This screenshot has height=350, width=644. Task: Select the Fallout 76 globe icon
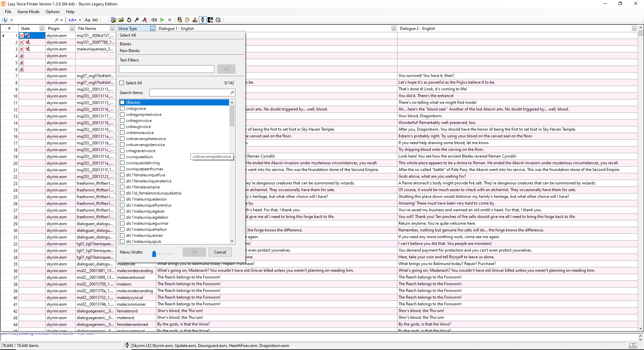[x=218, y=20]
